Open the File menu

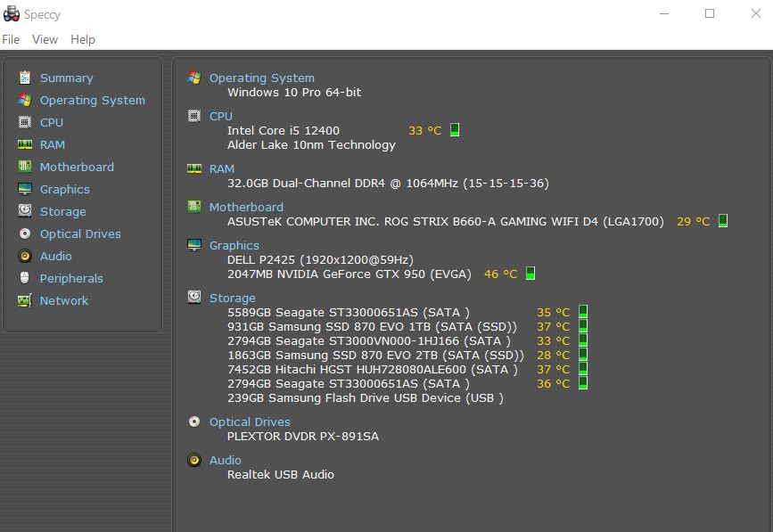click(11, 39)
